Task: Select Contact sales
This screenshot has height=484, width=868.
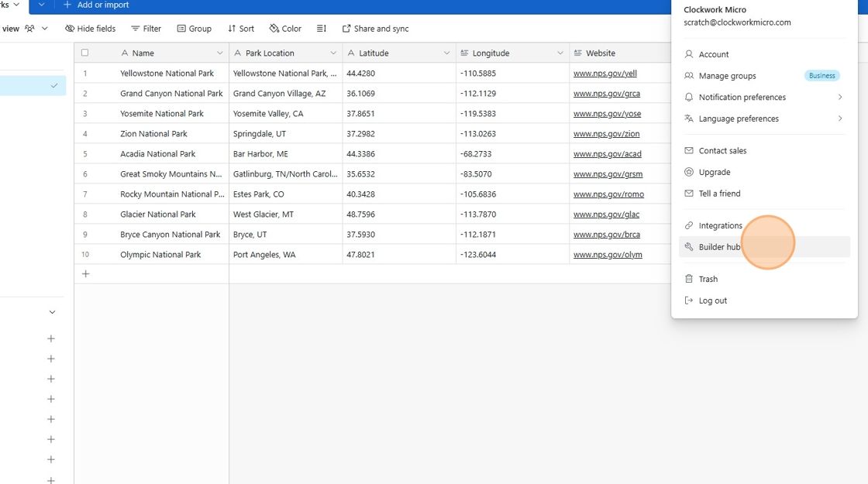Action: coord(764,150)
